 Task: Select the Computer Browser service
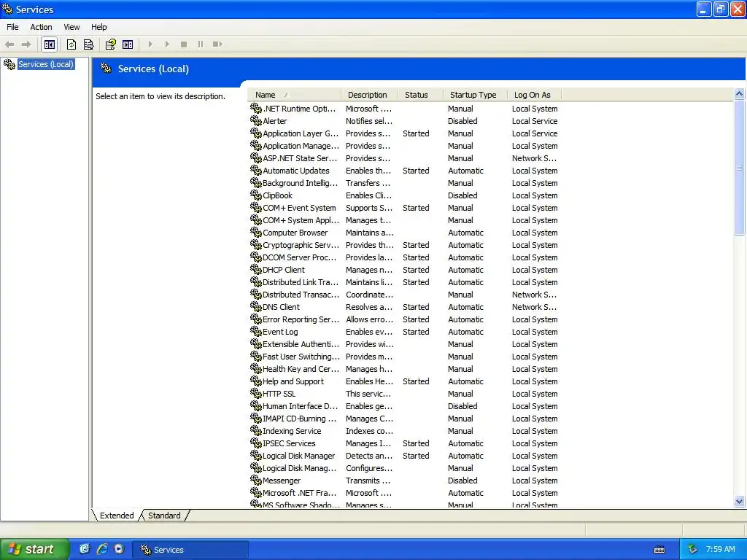[x=295, y=233]
